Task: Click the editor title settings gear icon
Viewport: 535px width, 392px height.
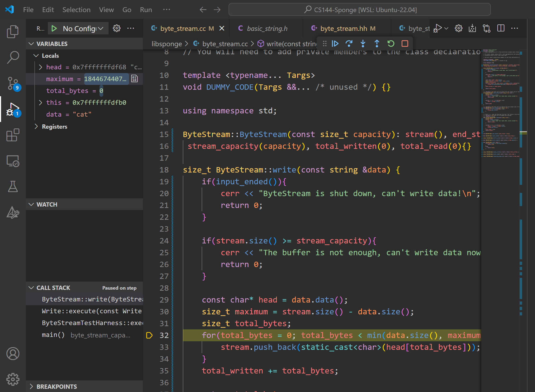Action: (459, 28)
